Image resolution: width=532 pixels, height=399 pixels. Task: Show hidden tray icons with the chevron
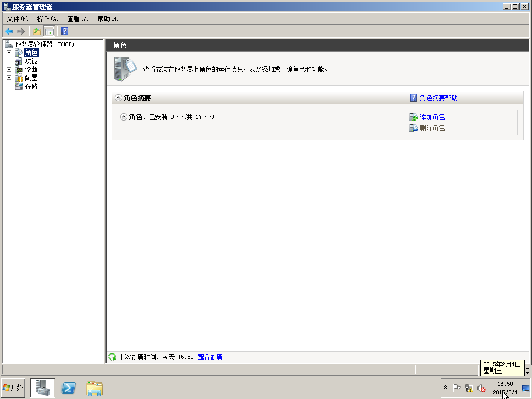point(445,388)
